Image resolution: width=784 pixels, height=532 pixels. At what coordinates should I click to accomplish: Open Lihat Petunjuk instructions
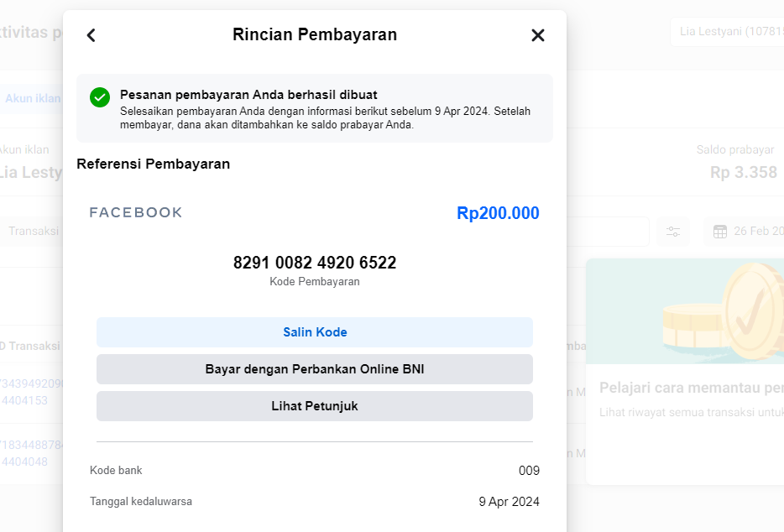315,406
